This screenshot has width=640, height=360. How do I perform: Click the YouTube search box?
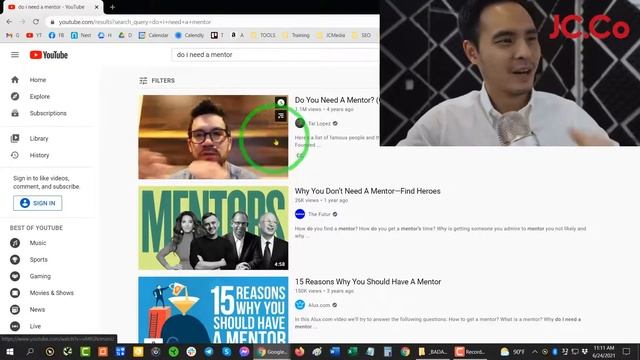[276, 55]
